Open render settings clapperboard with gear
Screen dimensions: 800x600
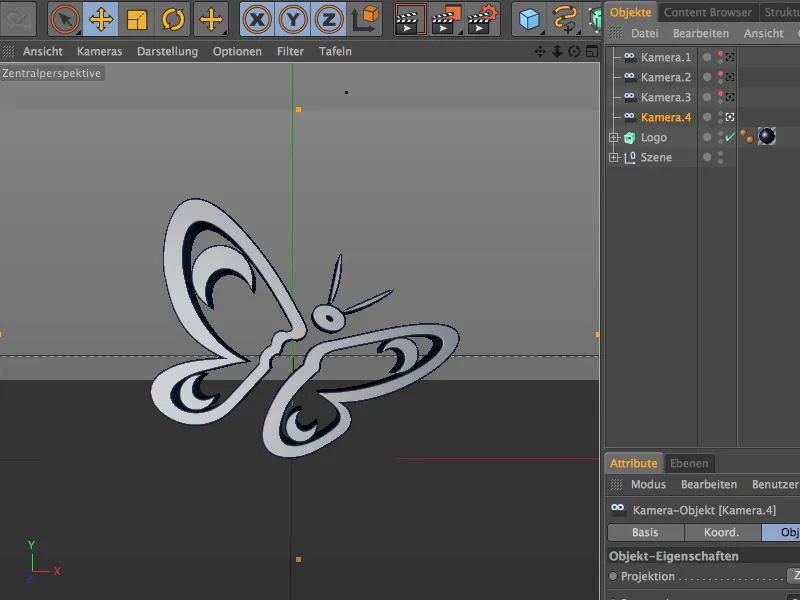482,19
